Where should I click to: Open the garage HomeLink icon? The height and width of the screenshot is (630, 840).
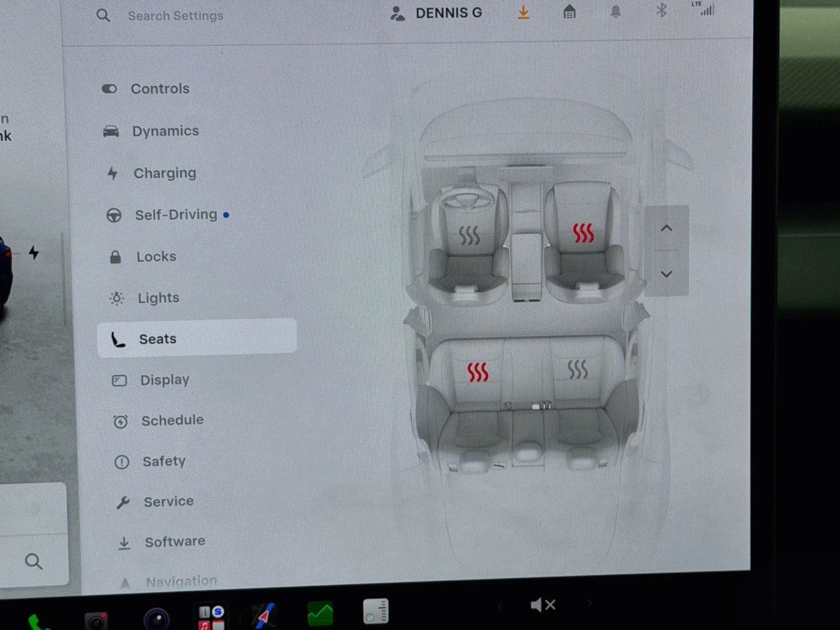coord(570,12)
